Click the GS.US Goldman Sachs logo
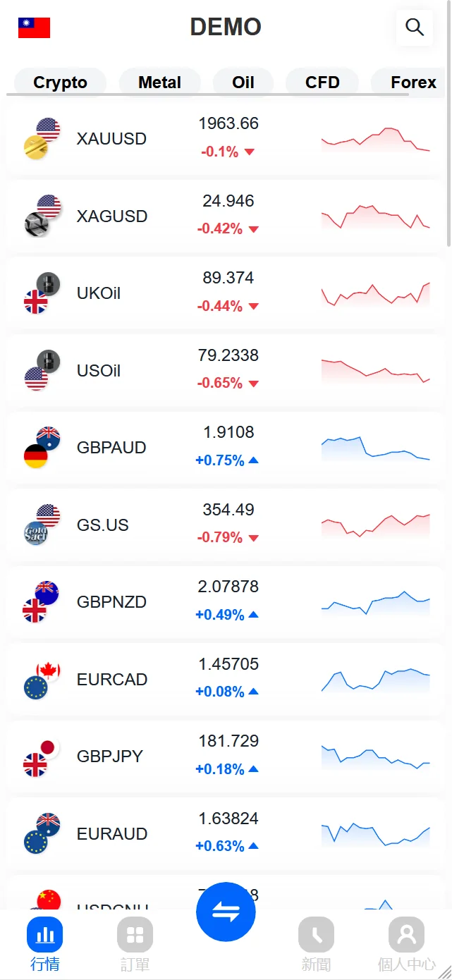The width and height of the screenshot is (452, 980). (x=35, y=534)
